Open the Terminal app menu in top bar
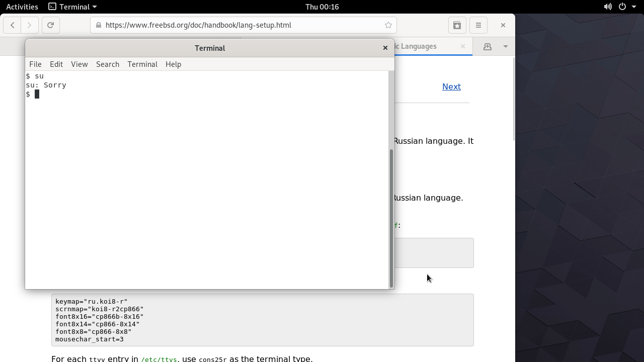644x362 pixels. point(72,7)
